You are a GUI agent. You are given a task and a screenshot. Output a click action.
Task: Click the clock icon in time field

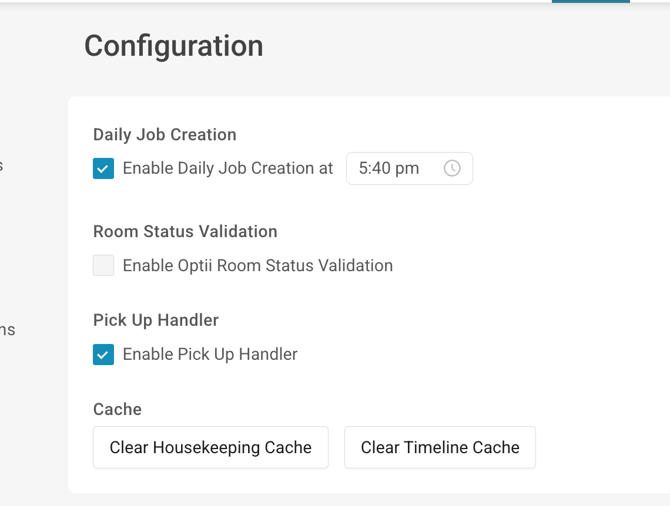[452, 168]
